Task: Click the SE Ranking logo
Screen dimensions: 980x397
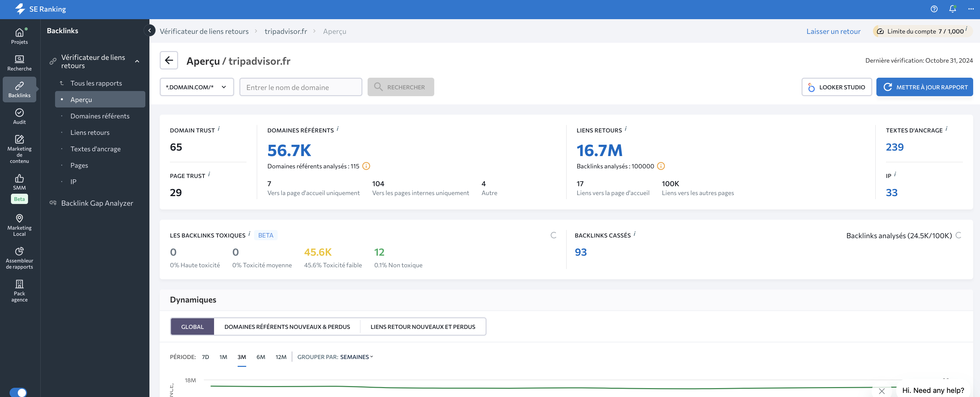Action: click(41, 9)
